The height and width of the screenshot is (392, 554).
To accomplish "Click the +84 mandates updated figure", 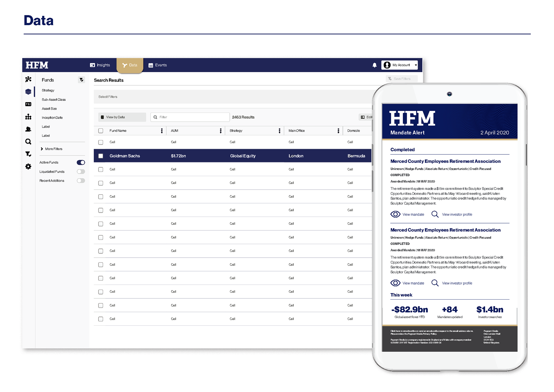I will [450, 310].
